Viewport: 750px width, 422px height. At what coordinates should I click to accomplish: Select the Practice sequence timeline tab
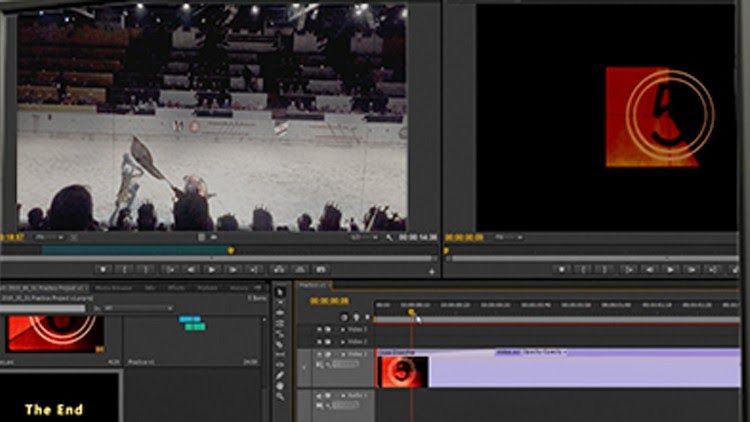click(x=312, y=285)
